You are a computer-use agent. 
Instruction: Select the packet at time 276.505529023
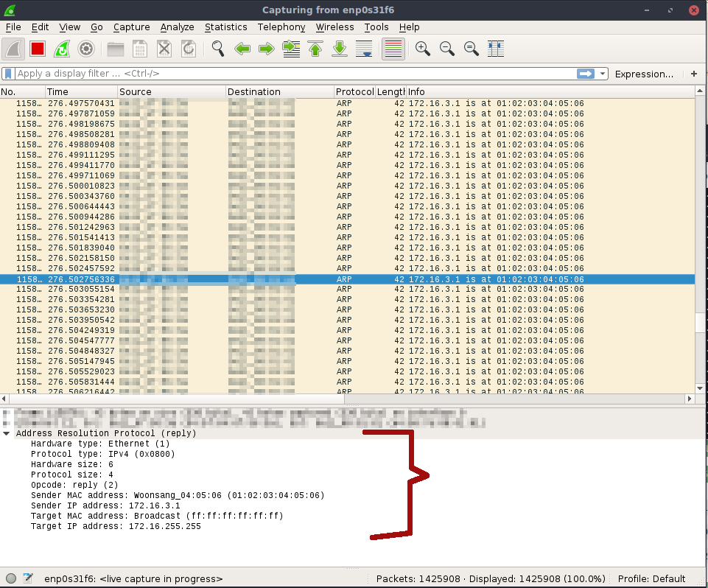(x=347, y=371)
